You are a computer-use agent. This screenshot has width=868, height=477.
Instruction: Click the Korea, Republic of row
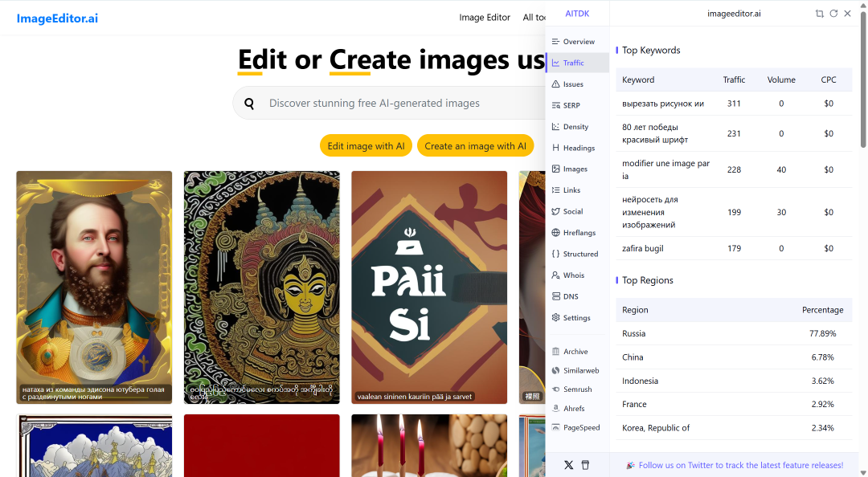(x=734, y=428)
